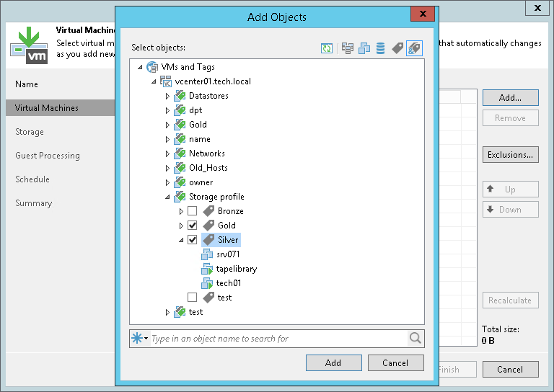
Task: Click the Recalculate button
Action: click(x=511, y=300)
